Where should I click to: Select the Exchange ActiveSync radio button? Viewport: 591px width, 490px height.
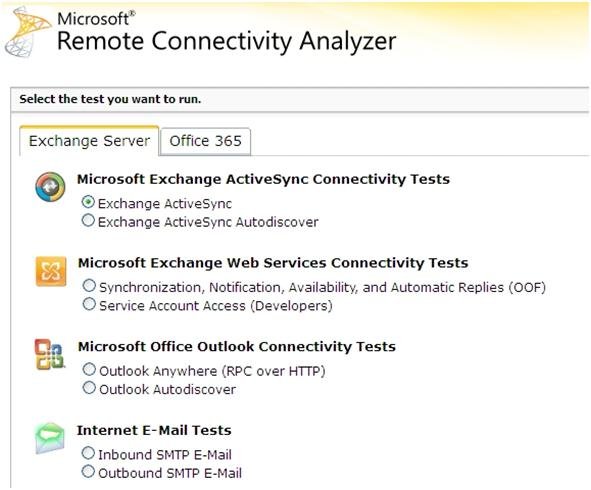pyautogui.click(x=88, y=202)
